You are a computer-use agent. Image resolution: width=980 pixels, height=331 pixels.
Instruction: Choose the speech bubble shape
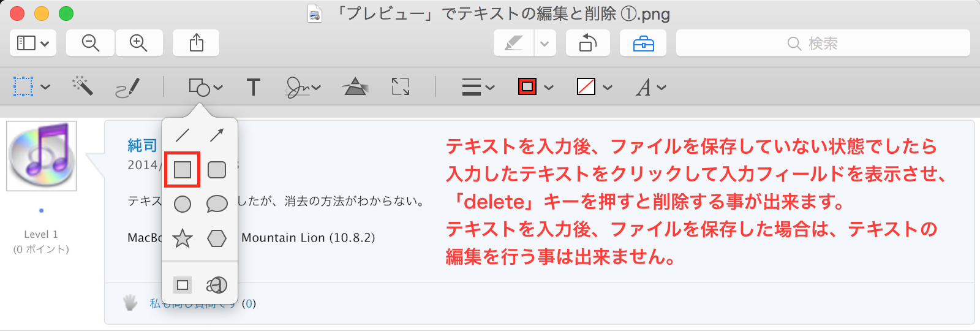(x=217, y=204)
